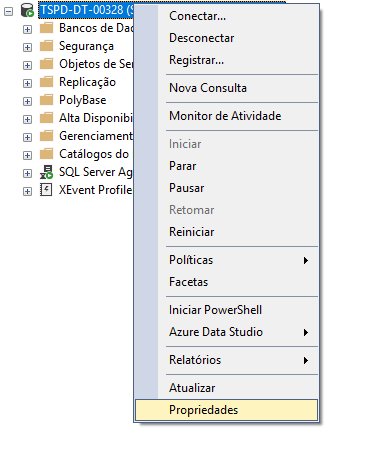Select Parar to stop the server
Image resolution: width=390 pixels, height=449 pixels.
(227, 166)
